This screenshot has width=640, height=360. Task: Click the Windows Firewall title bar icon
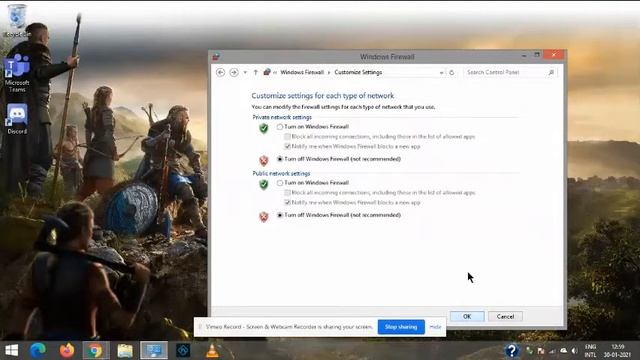[216, 57]
